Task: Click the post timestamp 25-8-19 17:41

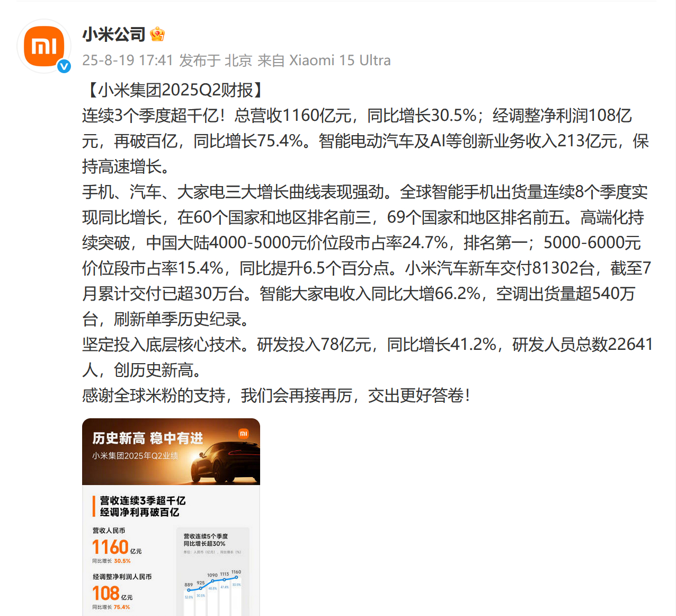Action: (x=128, y=60)
